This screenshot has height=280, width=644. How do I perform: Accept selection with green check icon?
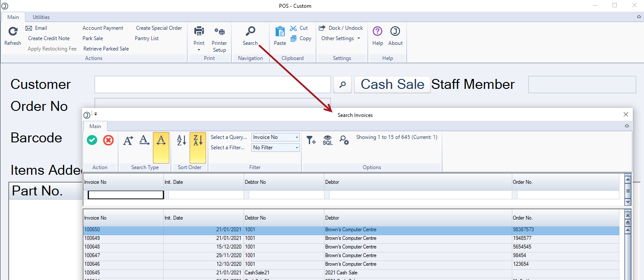(92, 140)
